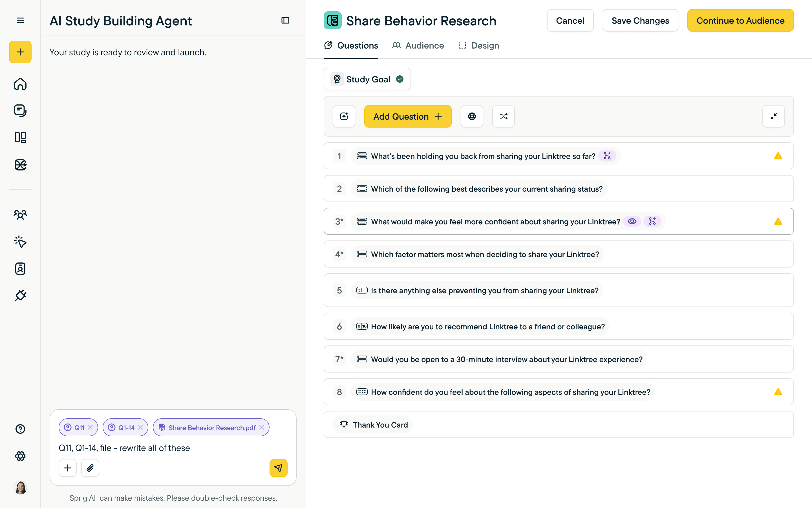Image resolution: width=812 pixels, height=508 pixels.
Task: Open the settings gear icon
Action: point(20,456)
